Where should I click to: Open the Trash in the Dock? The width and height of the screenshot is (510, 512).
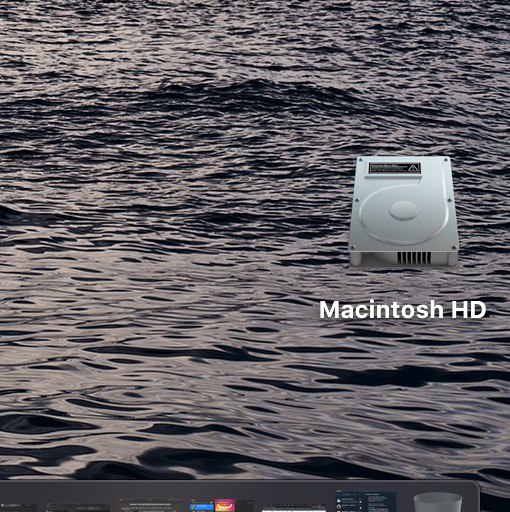pyautogui.click(x=438, y=503)
